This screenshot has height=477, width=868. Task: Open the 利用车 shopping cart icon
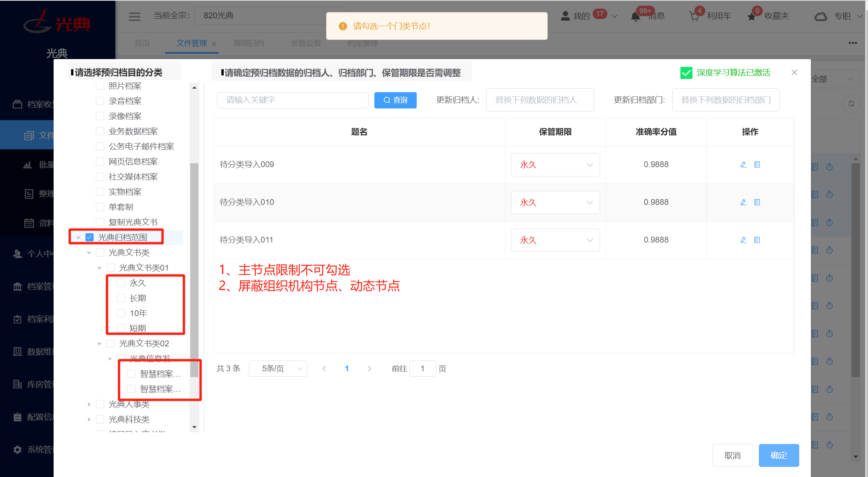(x=694, y=16)
